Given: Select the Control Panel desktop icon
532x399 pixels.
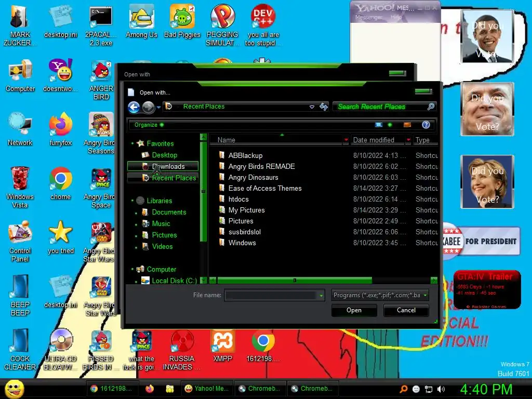Looking at the screenshot, I should click(20, 241).
